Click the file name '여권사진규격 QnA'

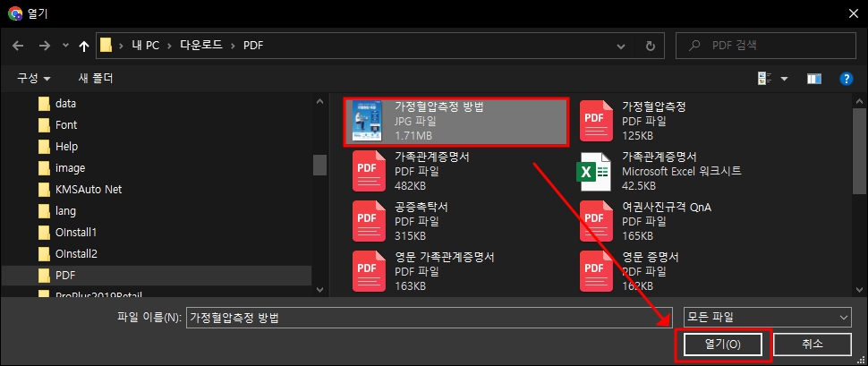tap(667, 207)
